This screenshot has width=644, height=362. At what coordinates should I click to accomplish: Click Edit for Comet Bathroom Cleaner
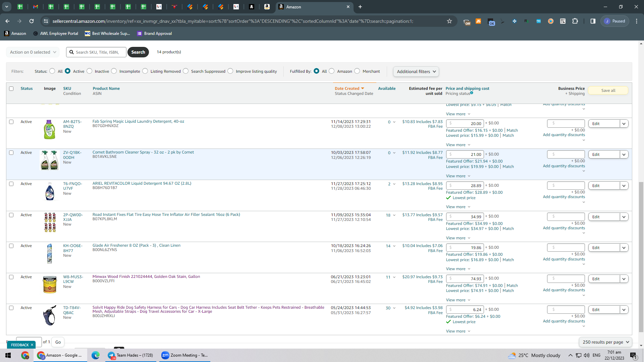604,155
